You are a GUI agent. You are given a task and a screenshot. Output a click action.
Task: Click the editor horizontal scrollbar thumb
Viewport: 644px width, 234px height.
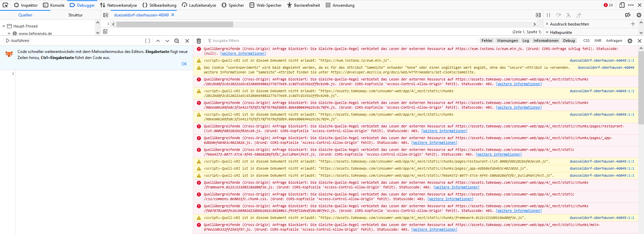click(175, 24)
